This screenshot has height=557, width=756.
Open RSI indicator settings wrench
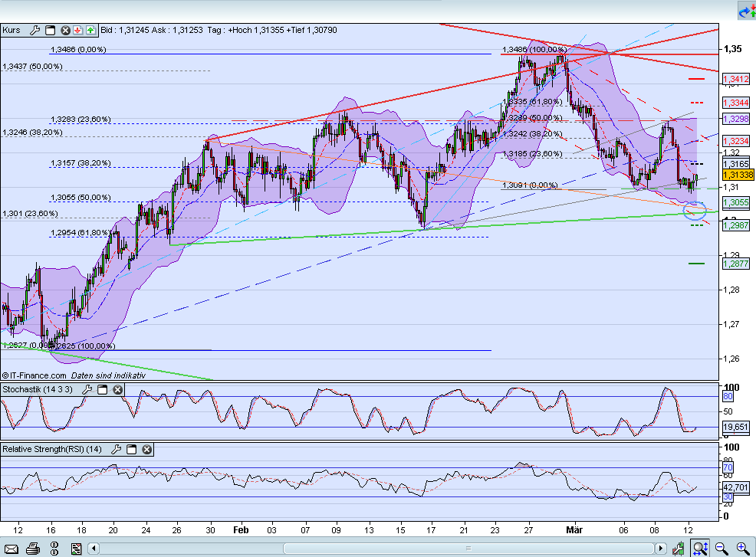point(117,449)
